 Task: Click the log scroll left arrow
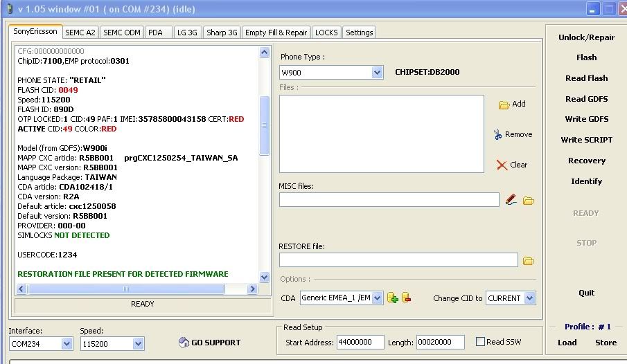tap(21, 289)
